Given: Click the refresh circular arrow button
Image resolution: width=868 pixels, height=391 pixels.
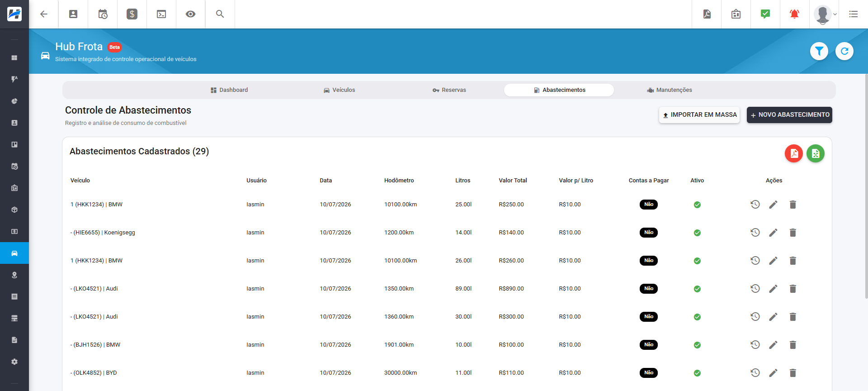Looking at the screenshot, I should pos(844,51).
